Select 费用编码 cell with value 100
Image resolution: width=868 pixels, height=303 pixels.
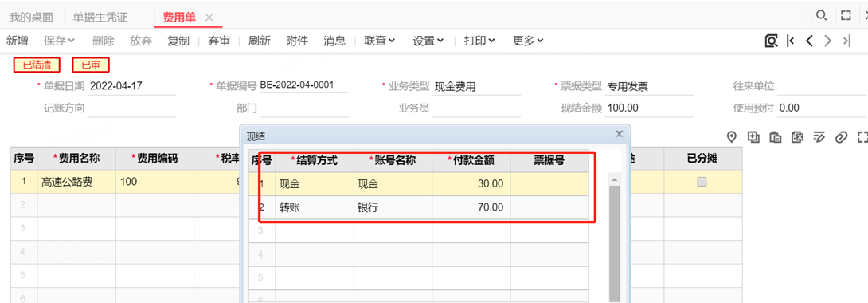tap(155, 182)
